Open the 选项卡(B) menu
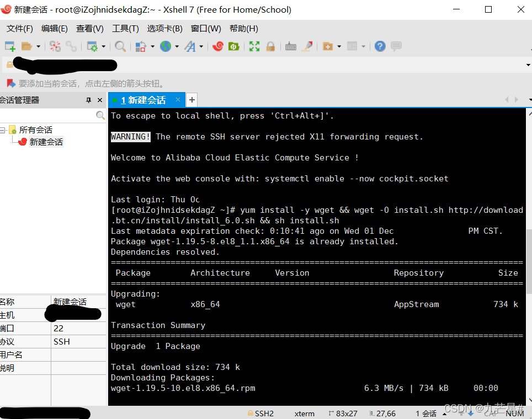Image resolution: width=532 pixels, height=419 pixels. pyautogui.click(x=164, y=29)
